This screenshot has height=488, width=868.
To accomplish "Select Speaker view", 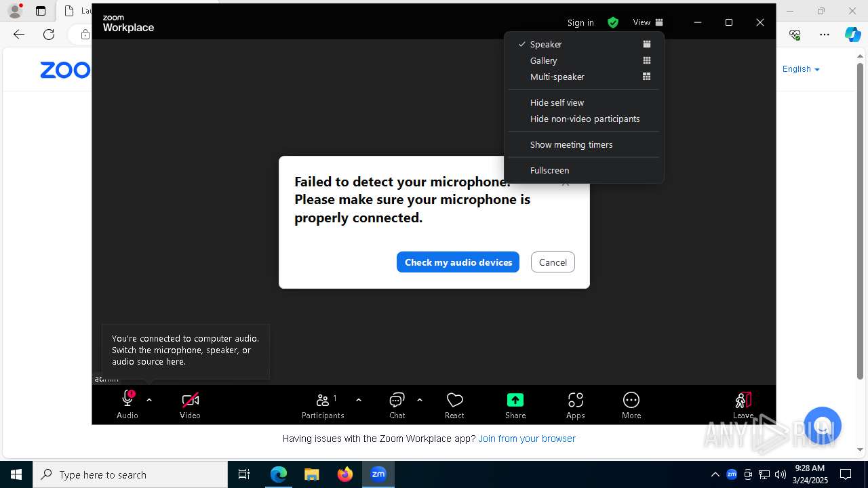I will pyautogui.click(x=584, y=44).
